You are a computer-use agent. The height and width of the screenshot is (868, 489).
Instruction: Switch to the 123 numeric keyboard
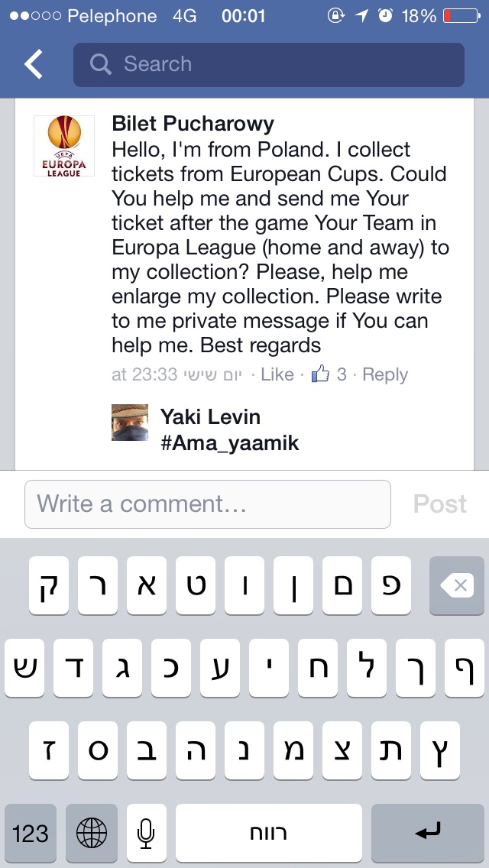(31, 833)
